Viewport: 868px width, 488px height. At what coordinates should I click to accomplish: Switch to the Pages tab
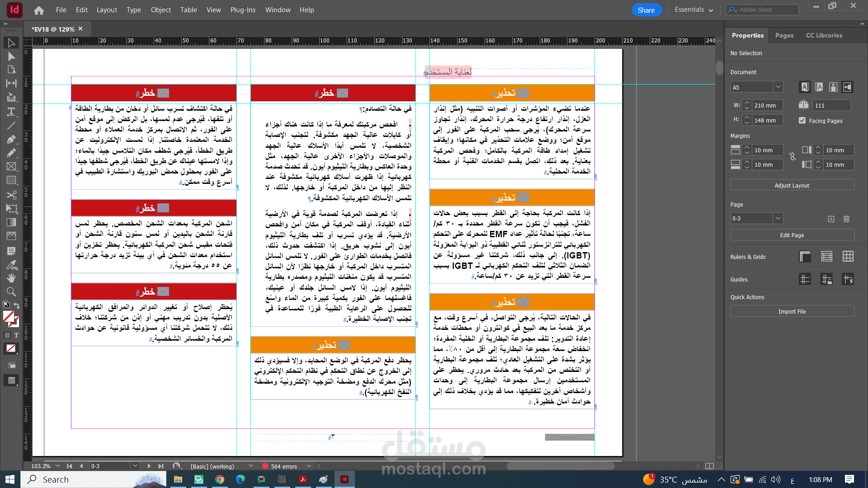pyautogui.click(x=784, y=35)
